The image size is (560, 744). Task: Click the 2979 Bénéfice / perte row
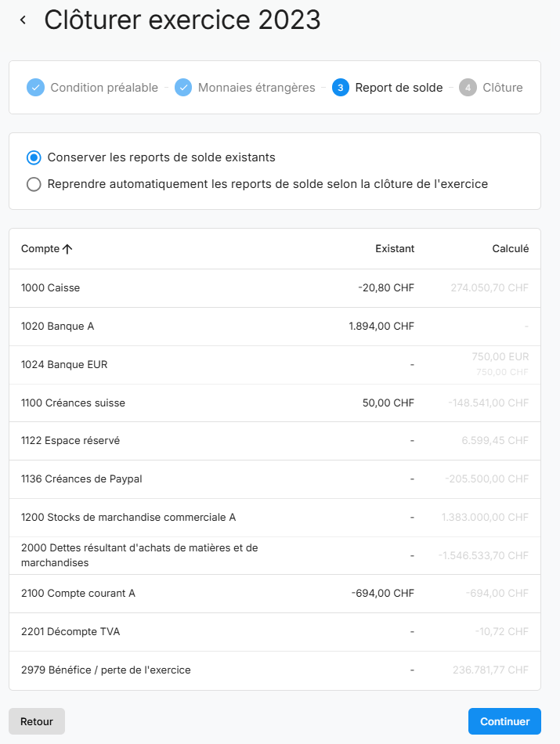[106, 670]
